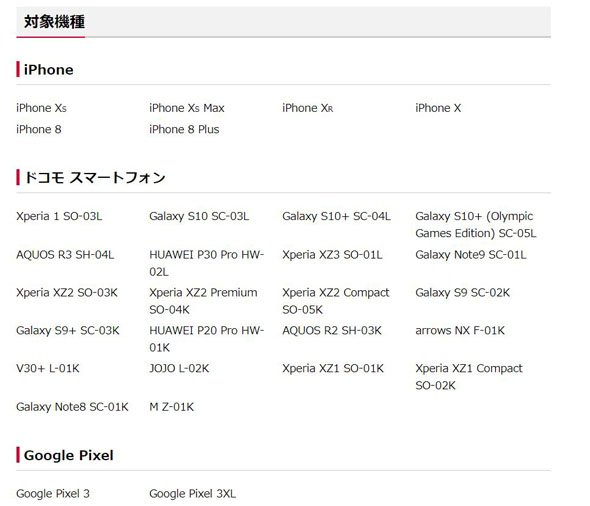Image resolution: width=590 pixels, height=506 pixels.
Task: Click the iPhone Xs Max model entry
Action: (x=187, y=108)
